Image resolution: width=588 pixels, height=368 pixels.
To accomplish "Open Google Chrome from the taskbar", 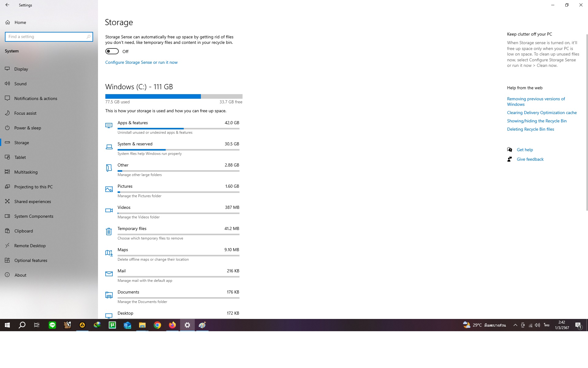I will 157,325.
